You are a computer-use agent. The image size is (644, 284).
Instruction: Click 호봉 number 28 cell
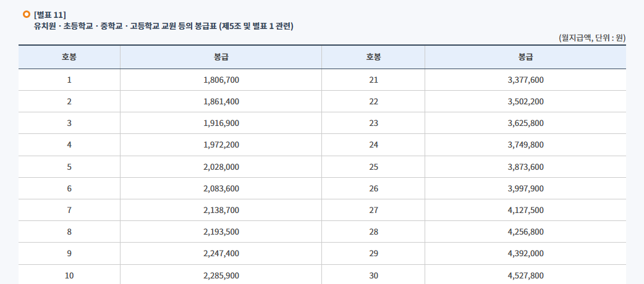373,232
